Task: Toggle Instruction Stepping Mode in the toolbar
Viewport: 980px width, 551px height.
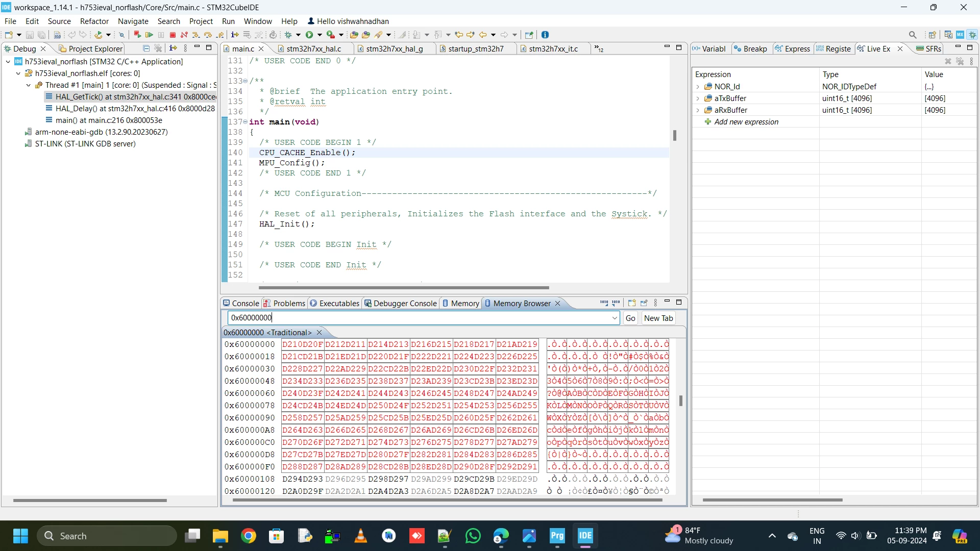Action: [234, 35]
